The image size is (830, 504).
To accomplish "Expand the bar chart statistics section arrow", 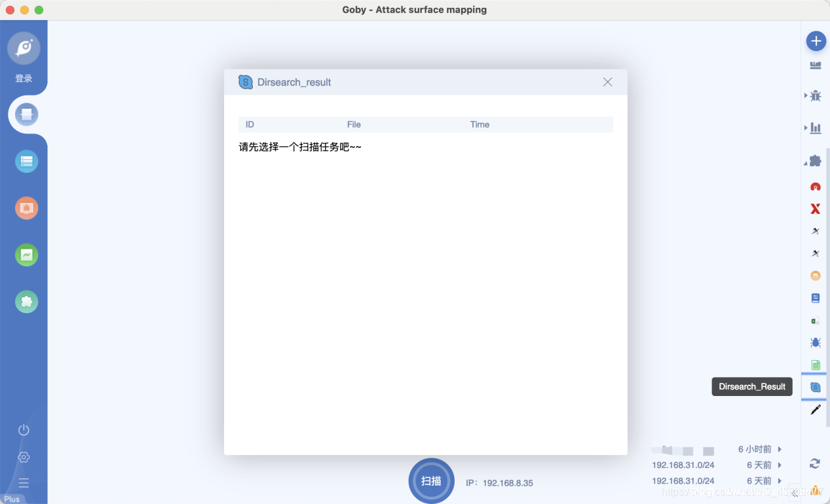I will (806, 128).
